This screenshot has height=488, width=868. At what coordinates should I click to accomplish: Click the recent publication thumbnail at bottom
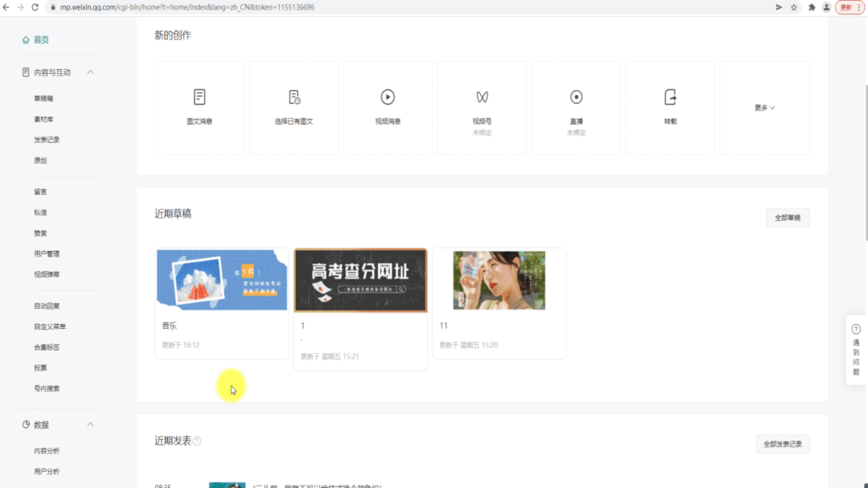[x=227, y=486]
